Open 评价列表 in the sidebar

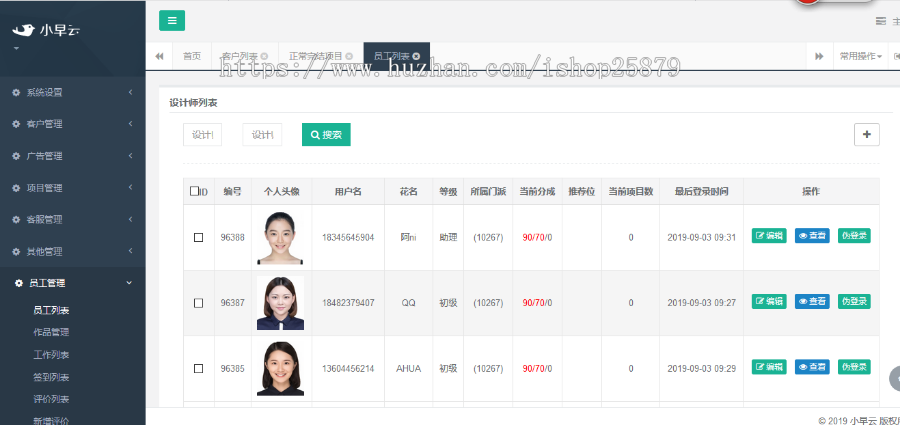coord(51,399)
